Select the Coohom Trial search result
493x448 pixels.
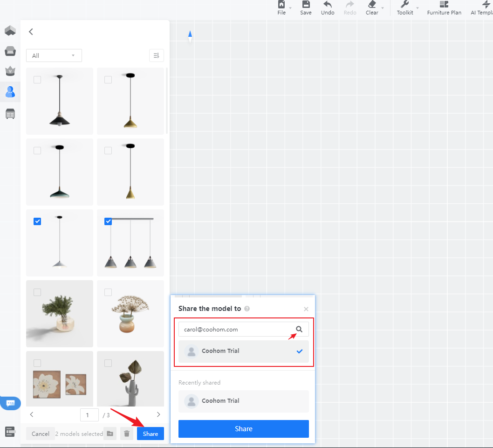(244, 351)
